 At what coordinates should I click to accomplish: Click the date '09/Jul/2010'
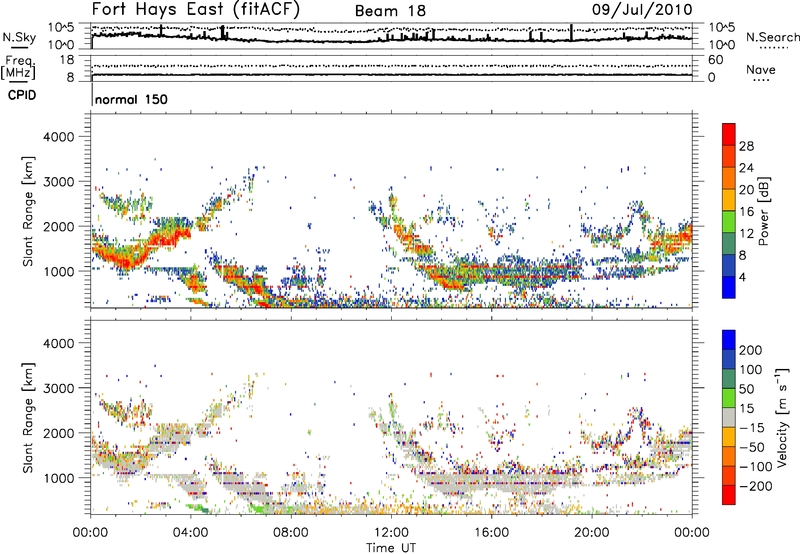(642, 10)
